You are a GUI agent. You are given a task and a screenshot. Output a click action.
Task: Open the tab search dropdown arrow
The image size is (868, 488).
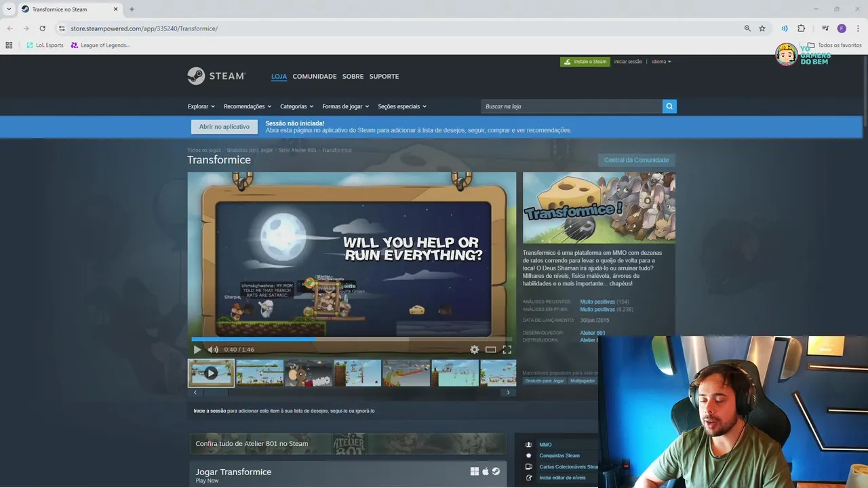[x=9, y=9]
